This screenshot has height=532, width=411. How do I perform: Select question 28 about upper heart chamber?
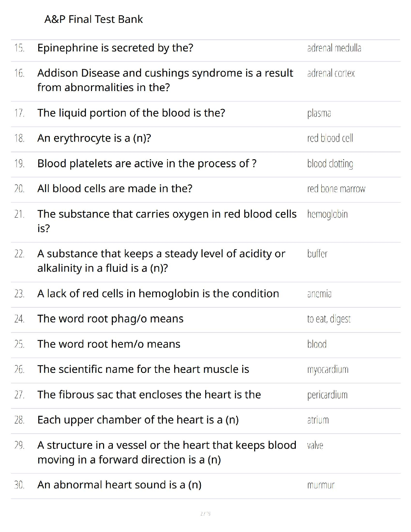(x=138, y=420)
